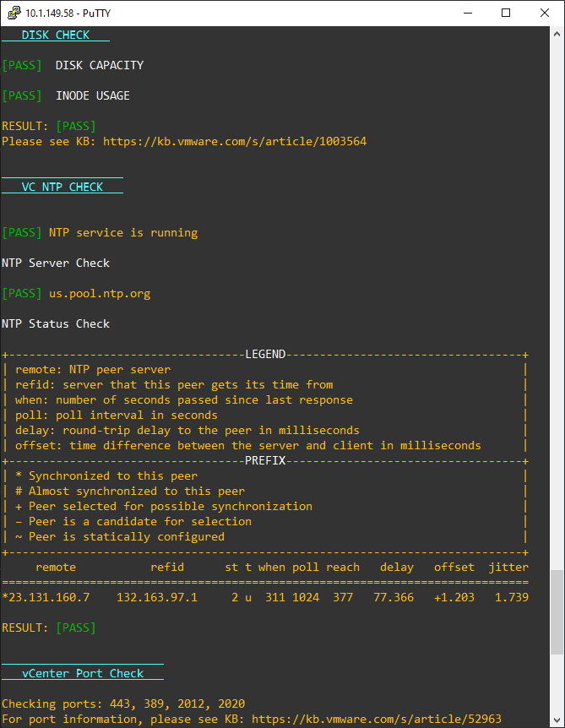The image size is (565, 728).
Task: Click the NTP service running pass status
Action: pos(21,232)
